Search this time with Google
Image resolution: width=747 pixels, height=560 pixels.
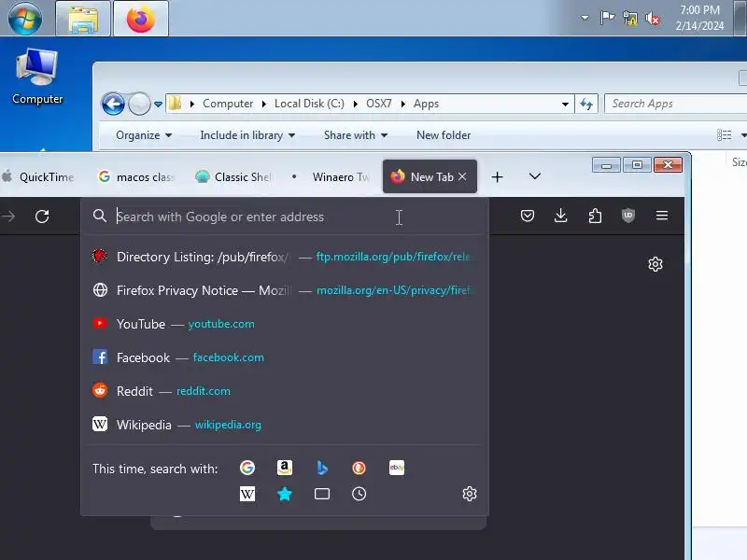click(247, 468)
